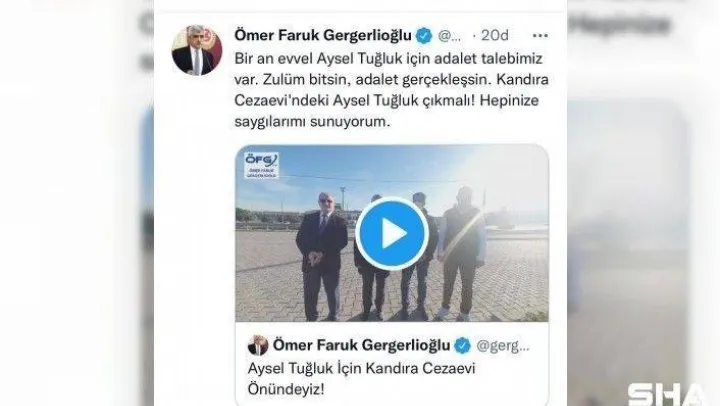Click the ÖFG logo in the video corner
720x406 pixels.
tap(261, 165)
